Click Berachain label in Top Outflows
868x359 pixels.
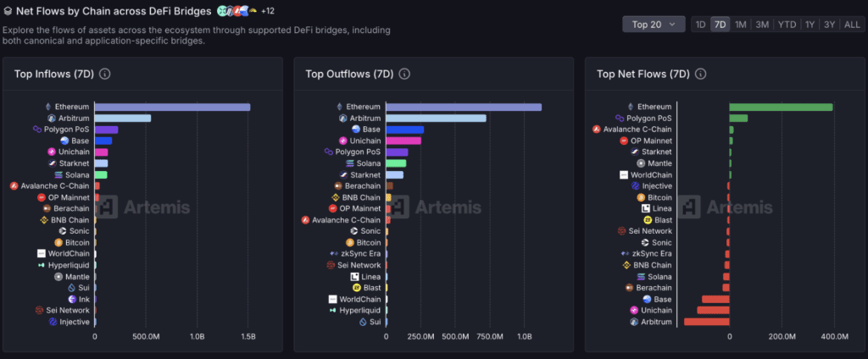pos(363,186)
